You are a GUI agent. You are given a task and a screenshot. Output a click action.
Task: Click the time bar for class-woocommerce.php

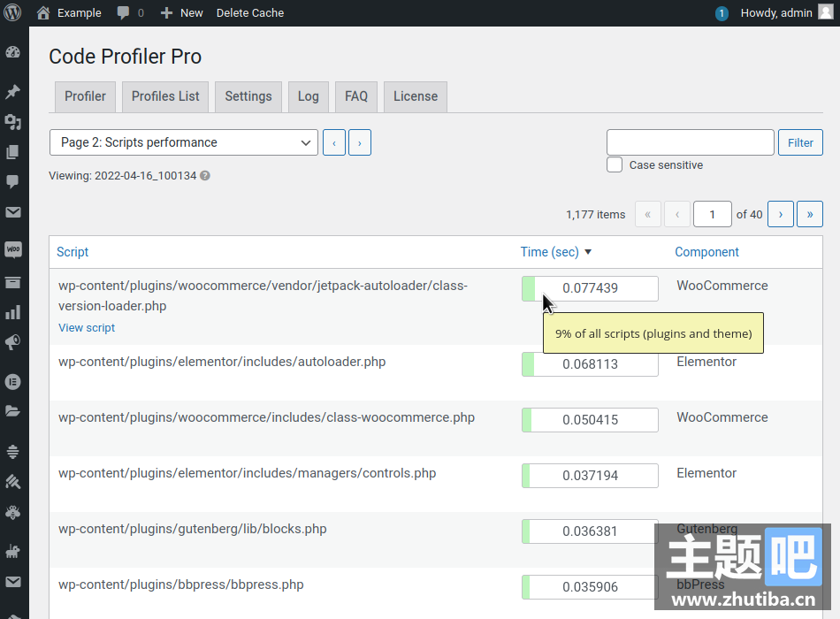click(x=590, y=420)
